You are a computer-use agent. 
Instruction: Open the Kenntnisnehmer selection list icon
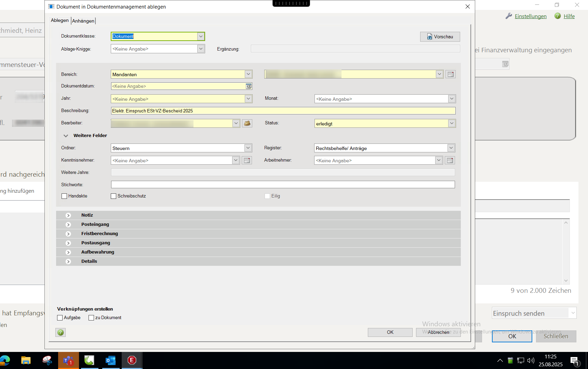247,160
